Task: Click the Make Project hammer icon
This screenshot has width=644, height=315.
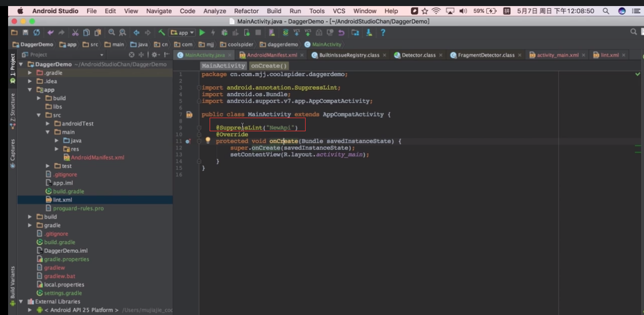Action: (162, 32)
